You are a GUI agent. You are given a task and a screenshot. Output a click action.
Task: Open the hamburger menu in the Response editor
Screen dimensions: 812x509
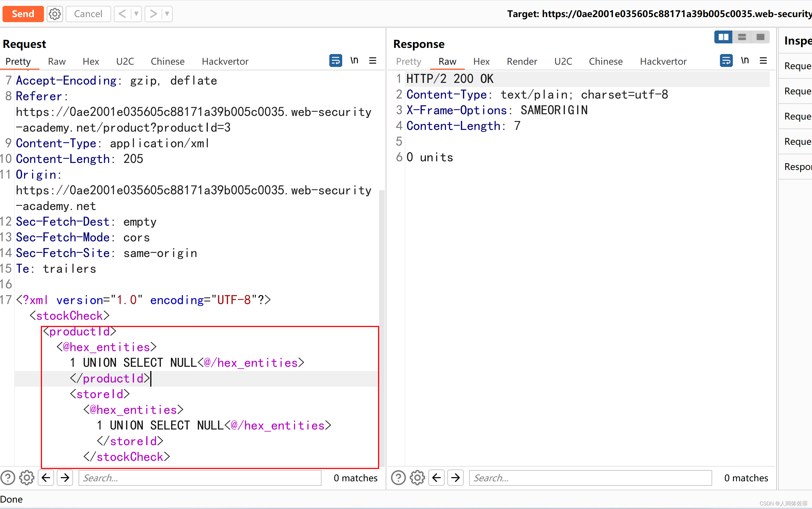(x=763, y=60)
